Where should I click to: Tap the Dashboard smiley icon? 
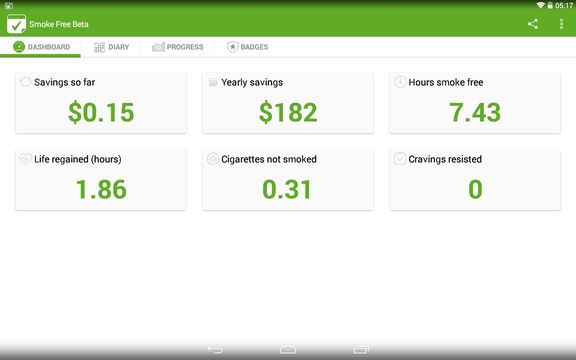point(19,47)
